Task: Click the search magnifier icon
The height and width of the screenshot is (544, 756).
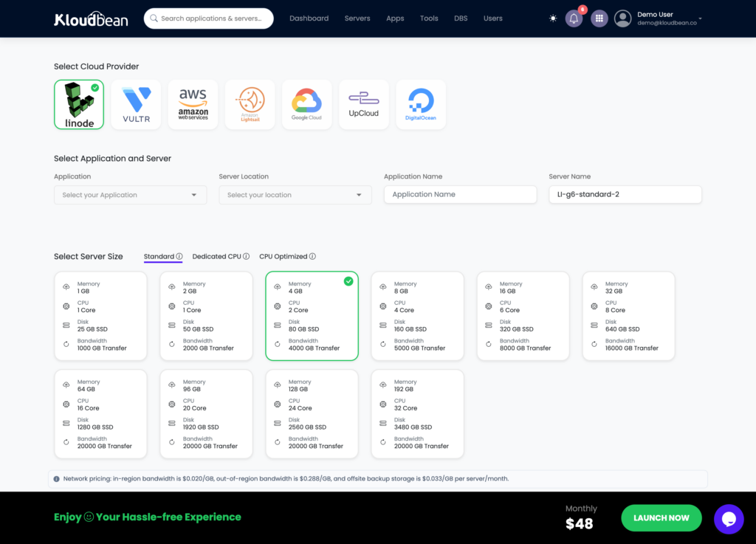Action: coord(154,18)
